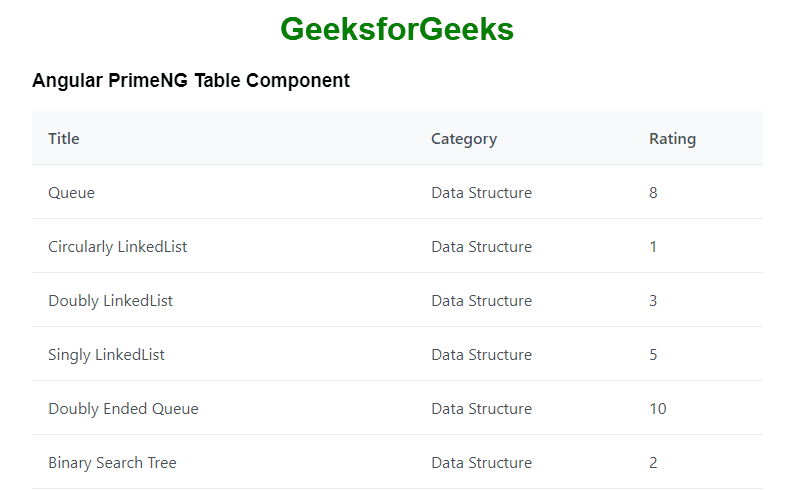Click Data Structure in the Queue row
798x490 pixels.
click(x=482, y=193)
